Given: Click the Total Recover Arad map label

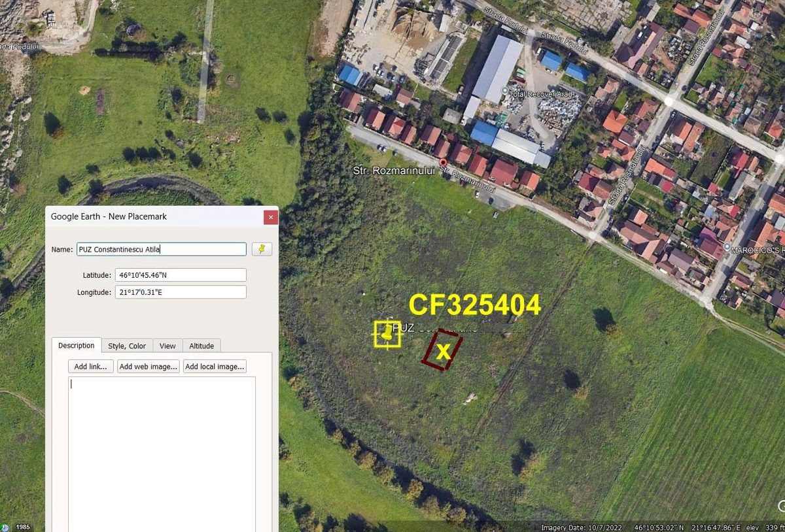Looking at the screenshot, I should [542, 94].
